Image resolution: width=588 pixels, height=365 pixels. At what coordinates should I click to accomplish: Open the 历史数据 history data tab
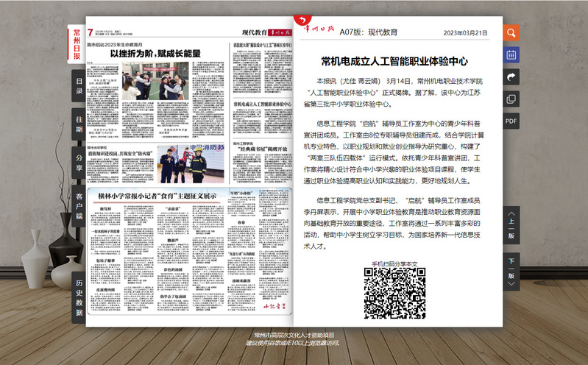tap(78, 292)
